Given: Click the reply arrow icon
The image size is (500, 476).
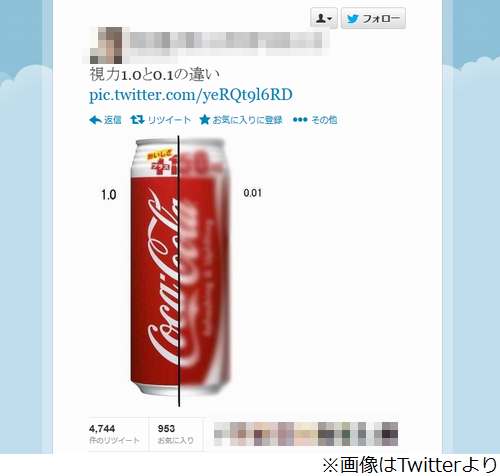Looking at the screenshot, I should pos(95,120).
